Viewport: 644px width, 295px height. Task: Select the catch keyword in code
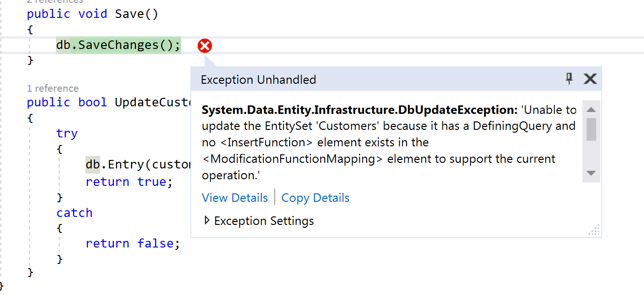(x=74, y=213)
